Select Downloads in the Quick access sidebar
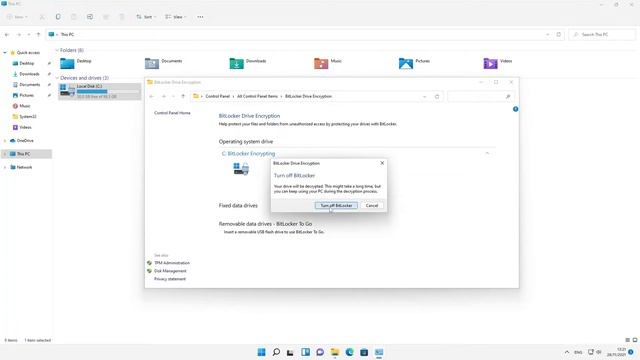This screenshot has width=640, height=360. tap(29, 74)
